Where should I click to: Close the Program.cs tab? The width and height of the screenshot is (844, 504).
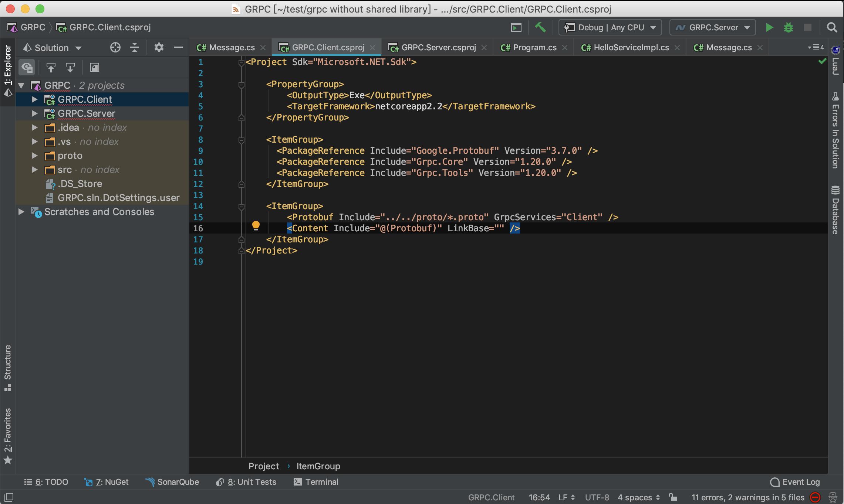coord(565,48)
